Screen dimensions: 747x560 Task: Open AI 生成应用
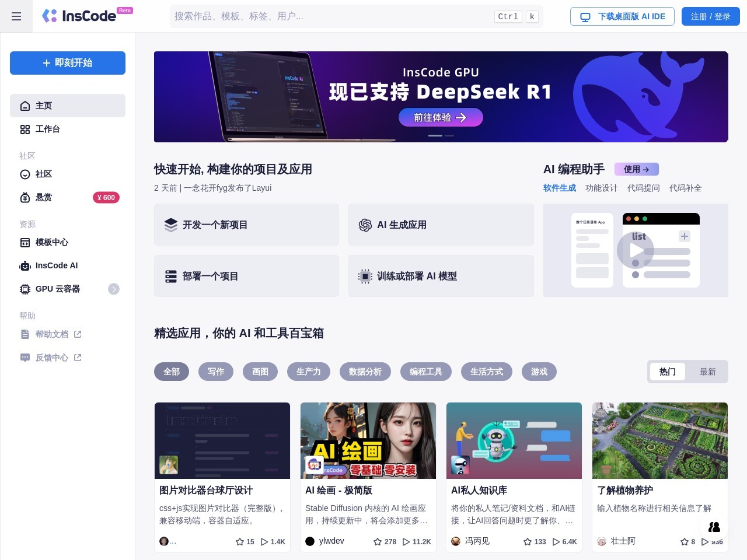[x=441, y=225]
